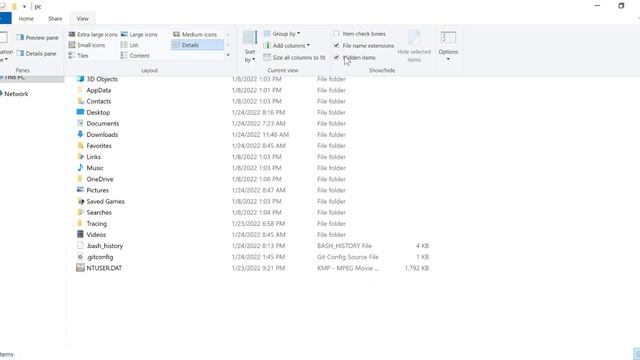Click Hide selected items button

(414, 47)
